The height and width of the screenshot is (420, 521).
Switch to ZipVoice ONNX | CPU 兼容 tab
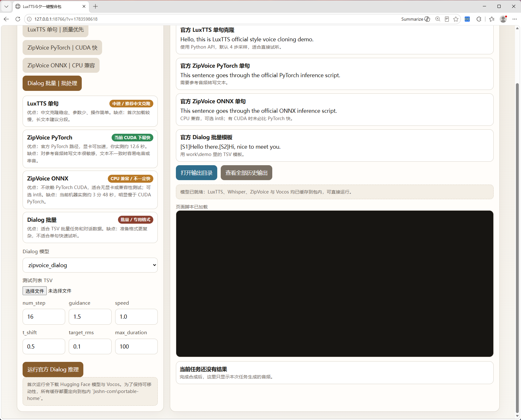(x=61, y=65)
